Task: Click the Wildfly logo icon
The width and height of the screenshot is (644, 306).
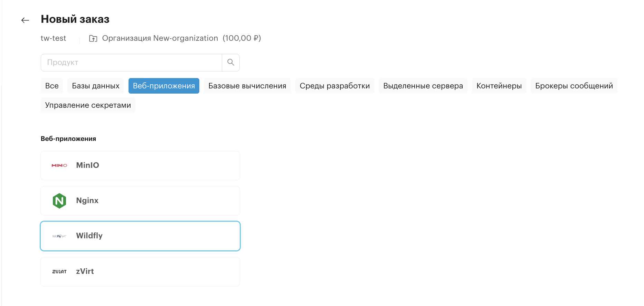Action: click(x=59, y=236)
